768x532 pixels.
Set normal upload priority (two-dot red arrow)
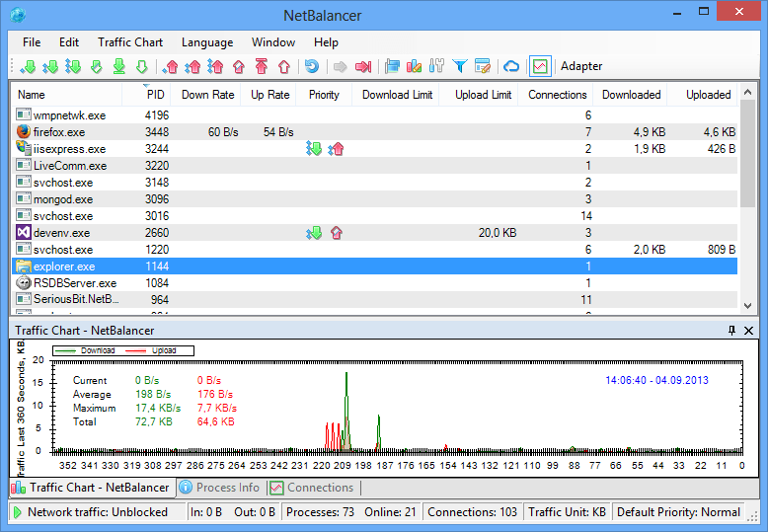(192, 66)
